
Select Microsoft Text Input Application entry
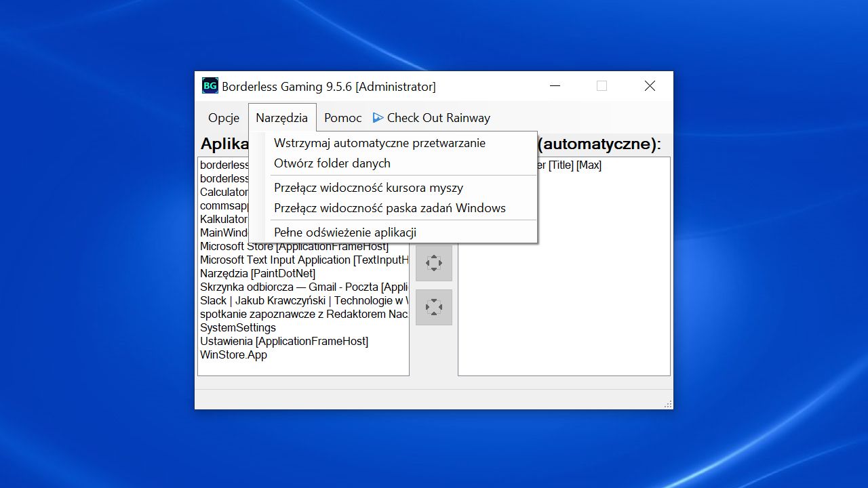(303, 260)
